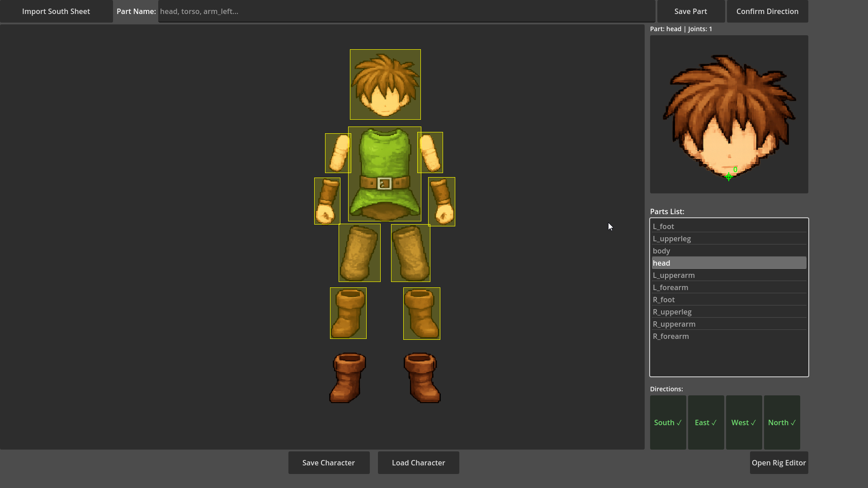Click the head sprite on the canvas

tap(385, 84)
